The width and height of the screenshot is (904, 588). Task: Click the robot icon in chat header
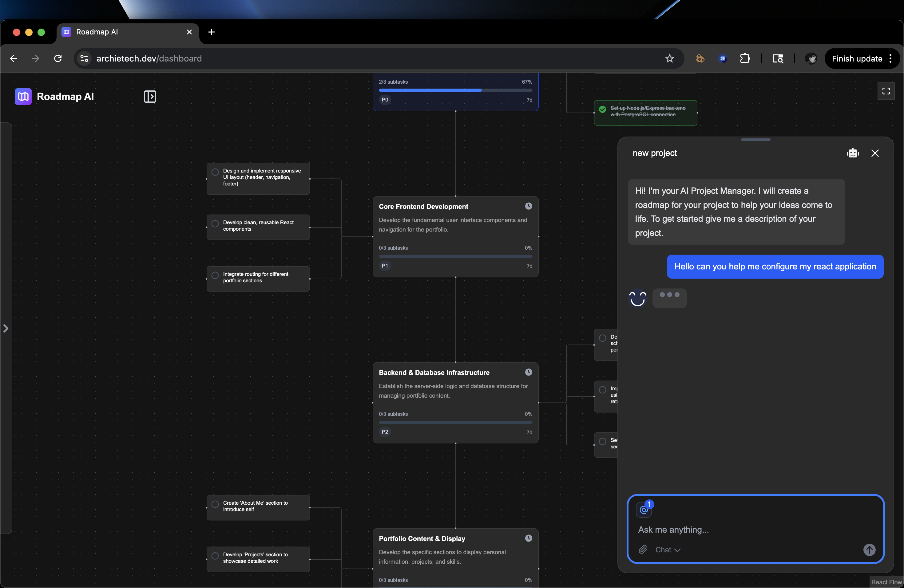point(853,153)
